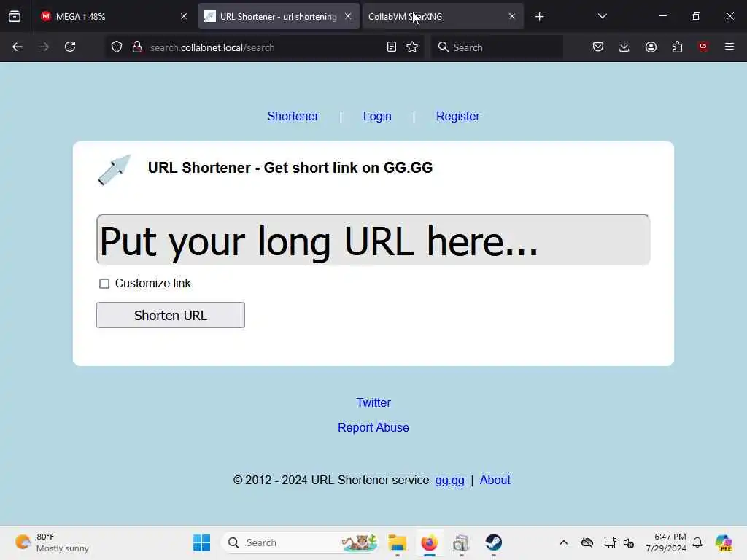Screen dimensions: 747x560
Task: Select the Firefox taskbar icon
Action: [429, 542]
